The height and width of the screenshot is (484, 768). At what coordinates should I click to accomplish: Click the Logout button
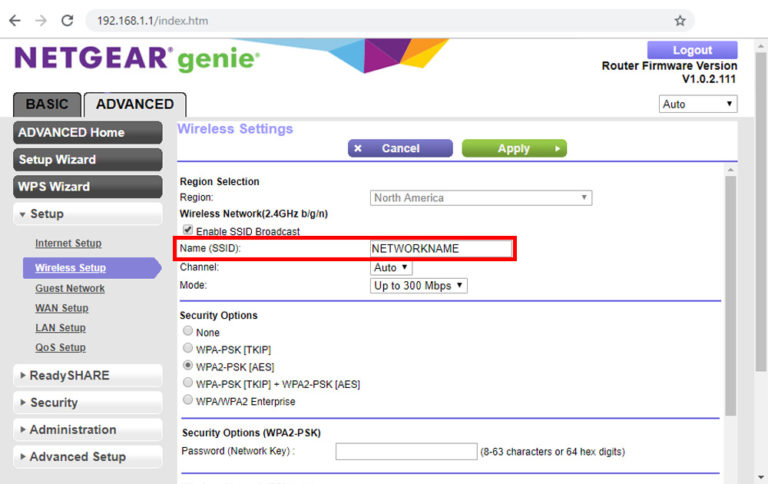tap(692, 50)
